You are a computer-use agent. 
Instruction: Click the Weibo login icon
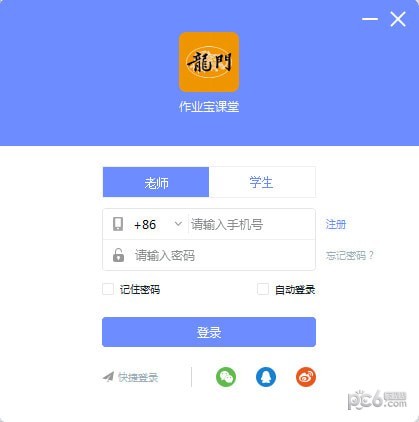coord(306,377)
